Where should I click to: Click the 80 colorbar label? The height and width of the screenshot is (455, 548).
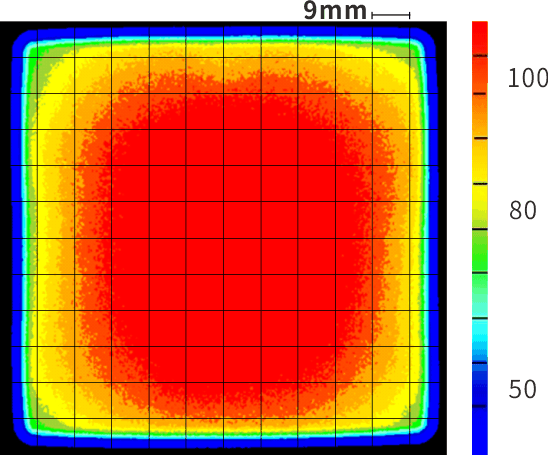[x=522, y=210]
